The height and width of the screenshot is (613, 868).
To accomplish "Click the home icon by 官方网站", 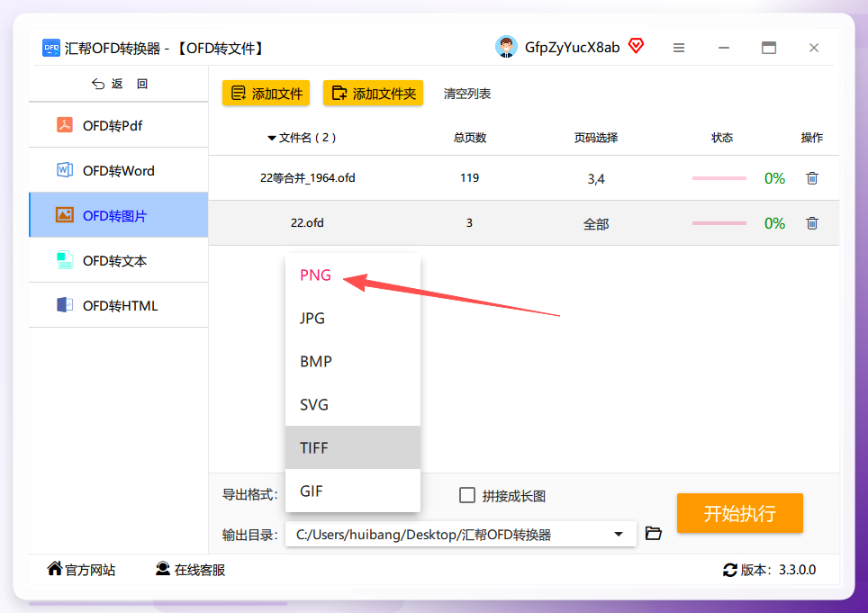I will [54, 568].
